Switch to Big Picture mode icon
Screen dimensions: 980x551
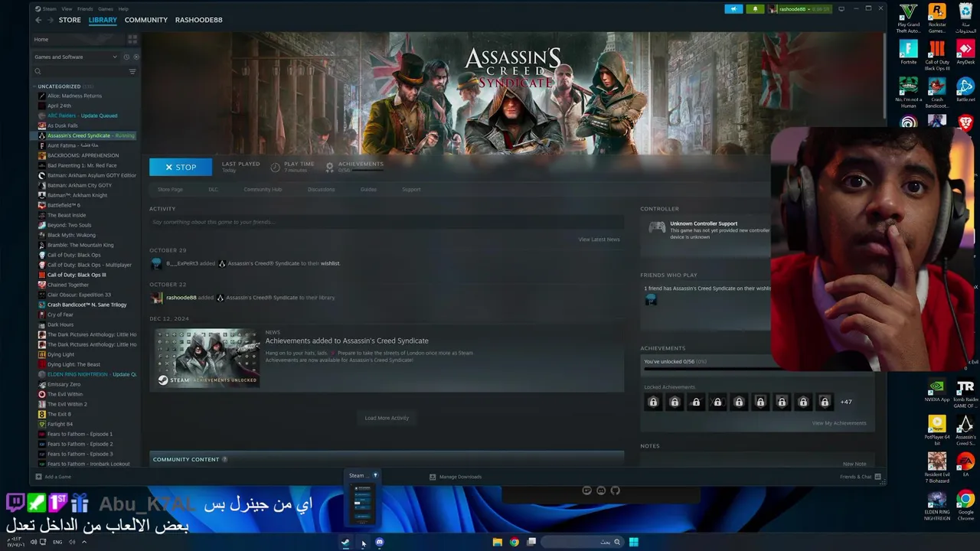pyautogui.click(x=841, y=9)
